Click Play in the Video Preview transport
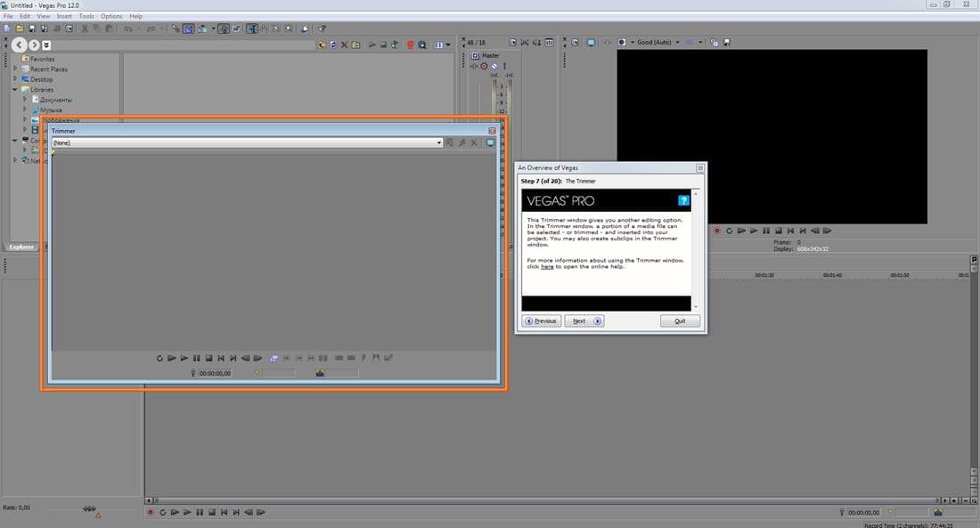 tap(754, 231)
